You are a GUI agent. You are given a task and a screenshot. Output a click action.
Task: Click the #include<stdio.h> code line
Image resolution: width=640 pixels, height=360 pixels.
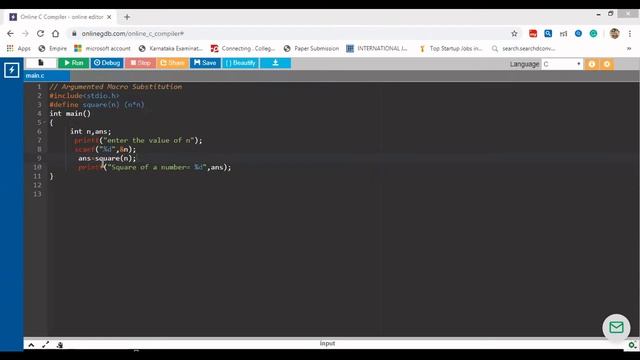tap(84, 96)
